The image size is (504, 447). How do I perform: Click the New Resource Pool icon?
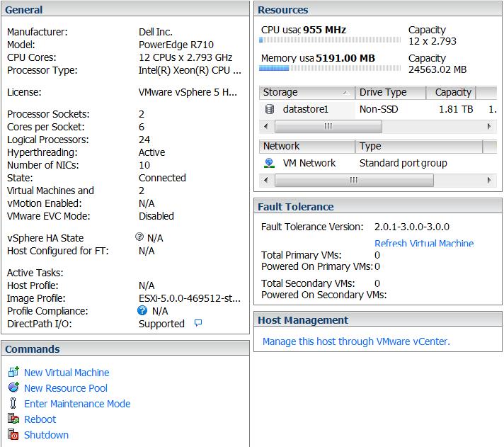[x=13, y=387]
